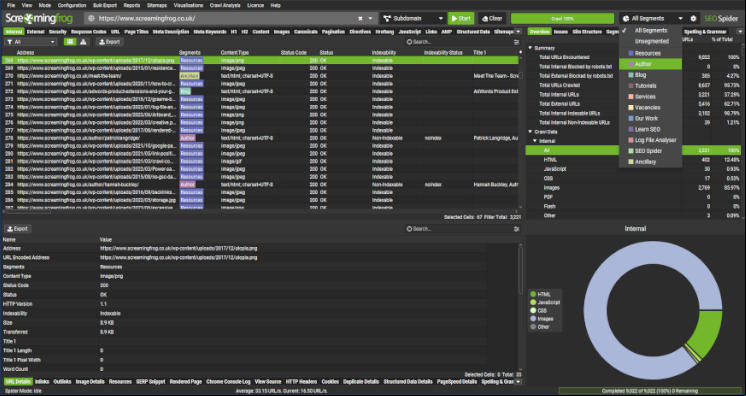The image size is (746, 396).
Task: Select All Segments in segments menu
Action: pyautogui.click(x=650, y=30)
